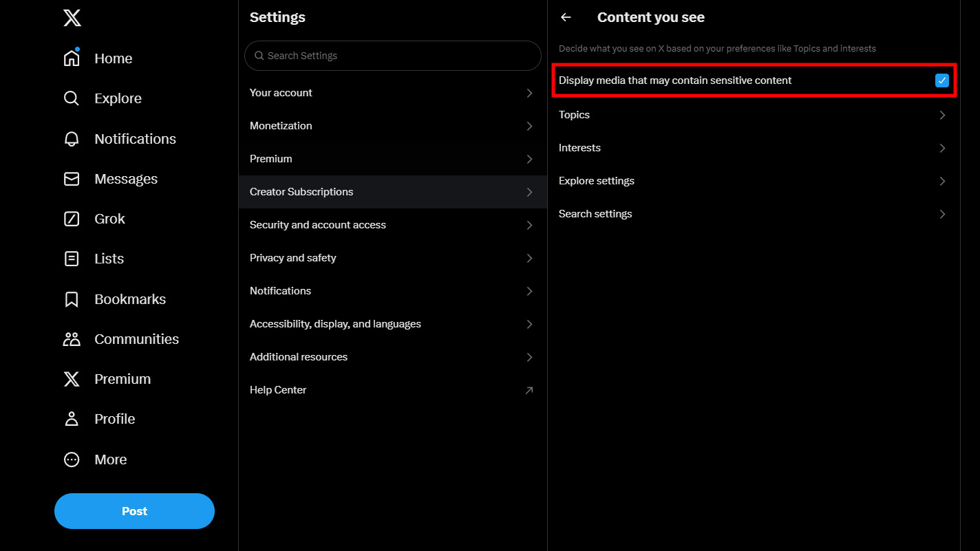Expand Search settings chevron
This screenshot has width=980, height=551.
pyautogui.click(x=942, y=214)
